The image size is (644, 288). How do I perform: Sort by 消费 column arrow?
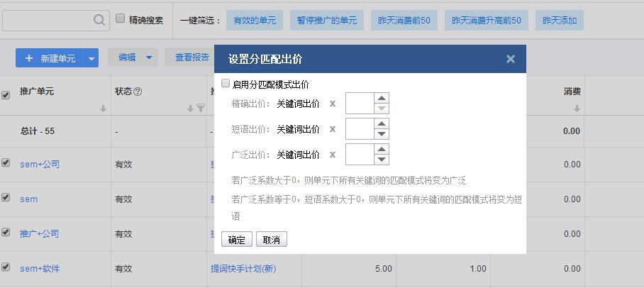[x=577, y=109]
